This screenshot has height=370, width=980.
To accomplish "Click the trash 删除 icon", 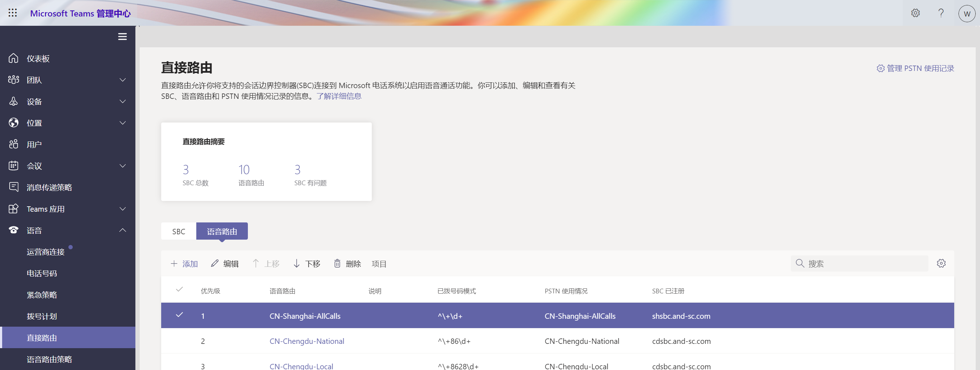I will point(337,264).
